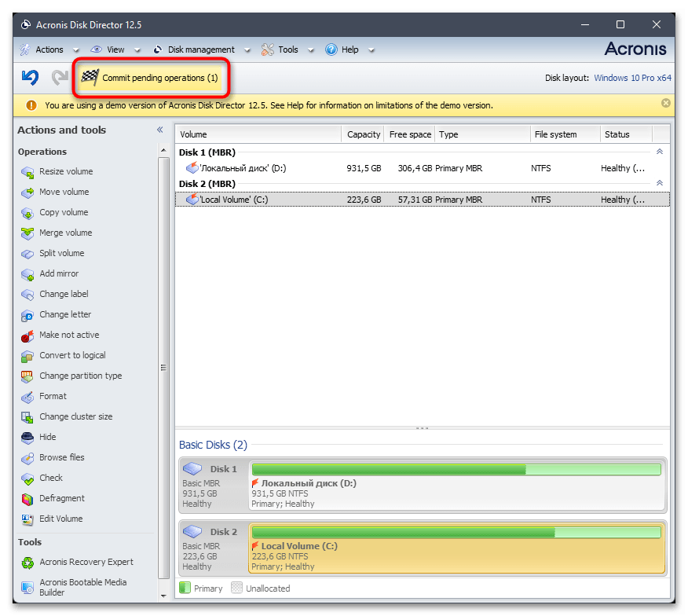This screenshot has width=688, height=616.
Task: Open the Windows 10 Pro x64 disk layout link
Action: 632,78
